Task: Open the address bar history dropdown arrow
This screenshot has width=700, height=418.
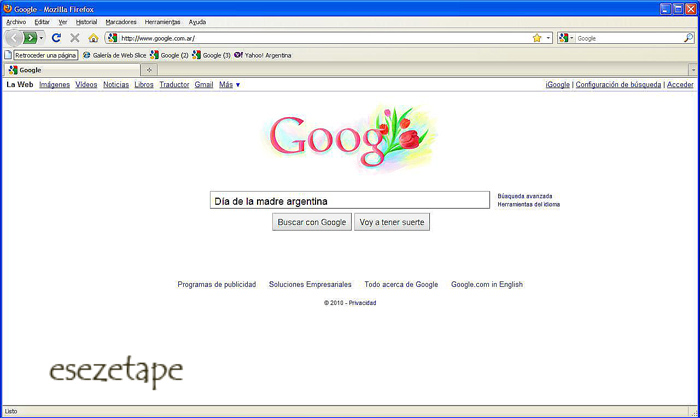Action: point(548,38)
